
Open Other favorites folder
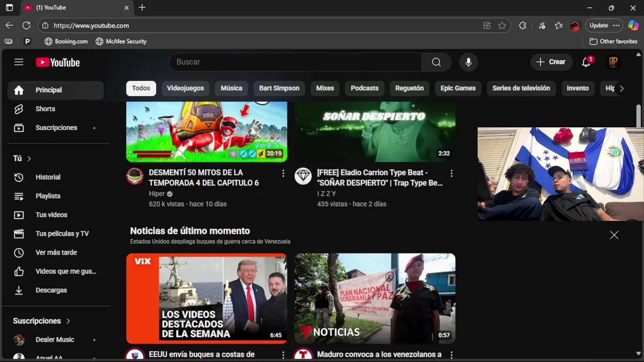point(613,41)
